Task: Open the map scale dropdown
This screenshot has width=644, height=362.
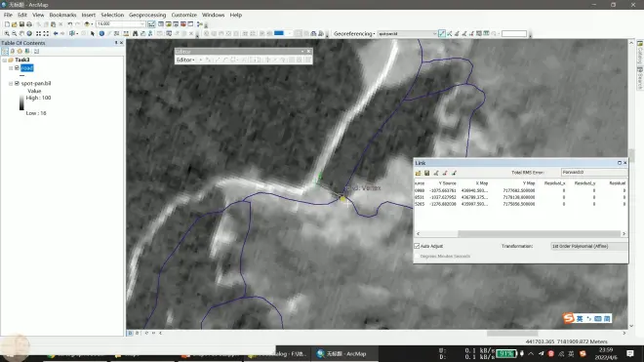Action: click(x=142, y=23)
